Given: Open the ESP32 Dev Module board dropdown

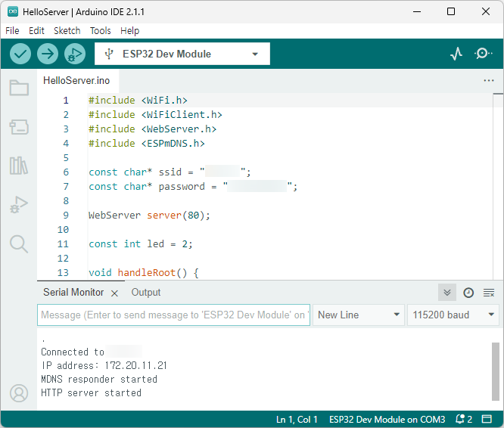Looking at the screenshot, I should pos(182,54).
